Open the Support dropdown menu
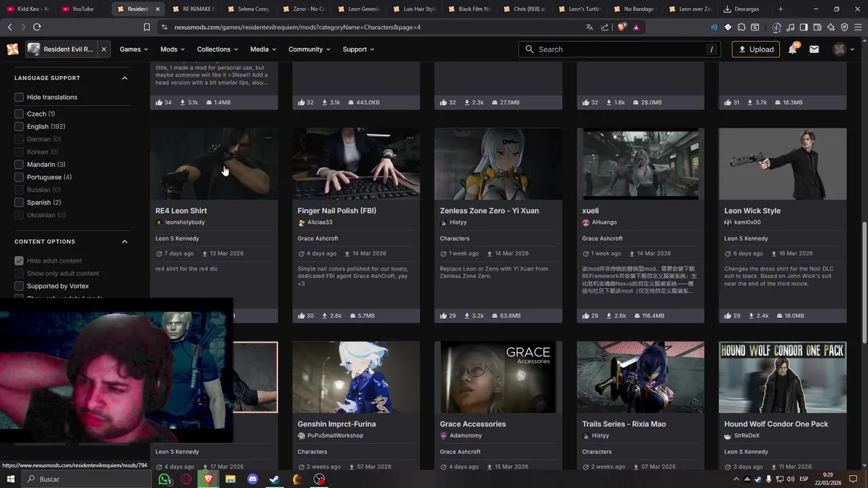Image resolution: width=868 pixels, height=488 pixels. point(358,49)
